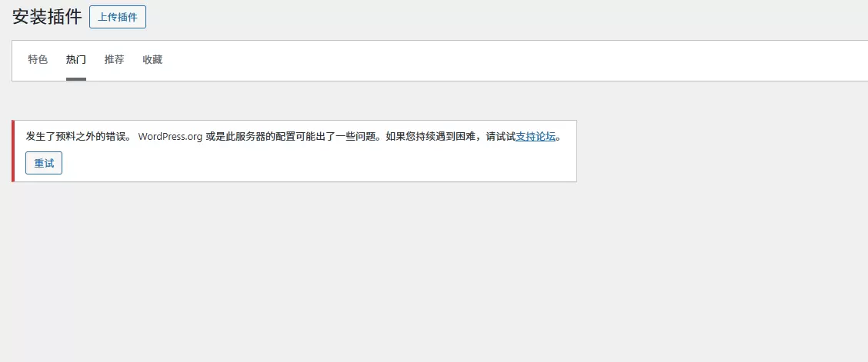This screenshot has height=362, width=868.
Task: Click the 重试 retry button
Action: (44, 163)
